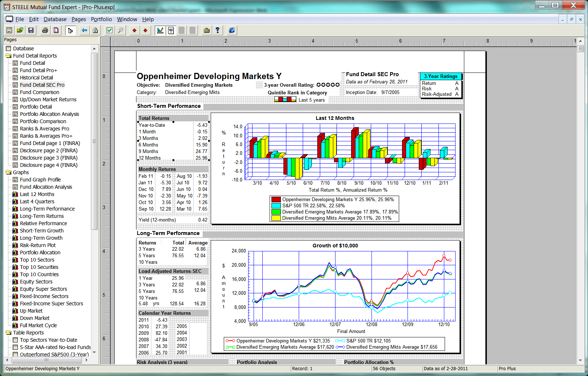
Task: Open a file with the folder icon
Action: point(20,31)
